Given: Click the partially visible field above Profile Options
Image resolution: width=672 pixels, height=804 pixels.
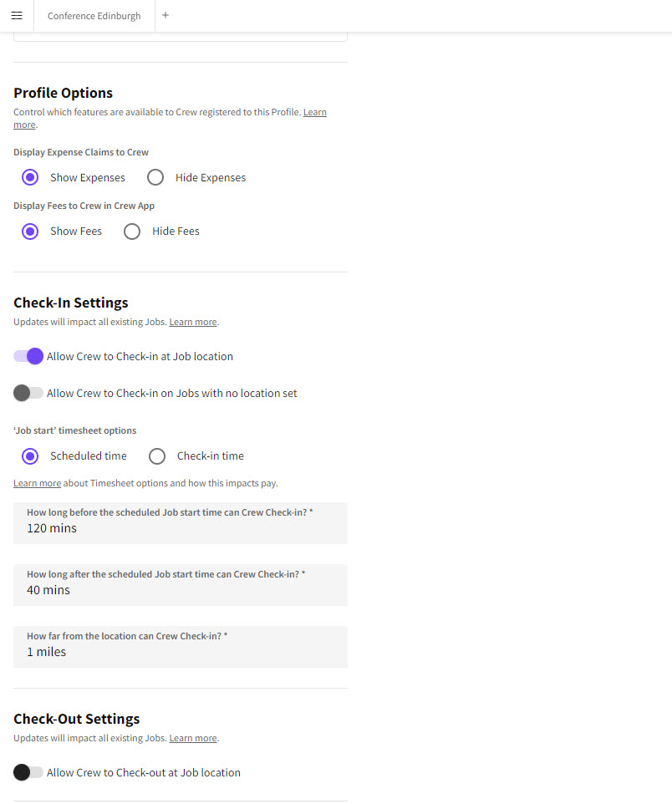Looking at the screenshot, I should [x=181, y=37].
